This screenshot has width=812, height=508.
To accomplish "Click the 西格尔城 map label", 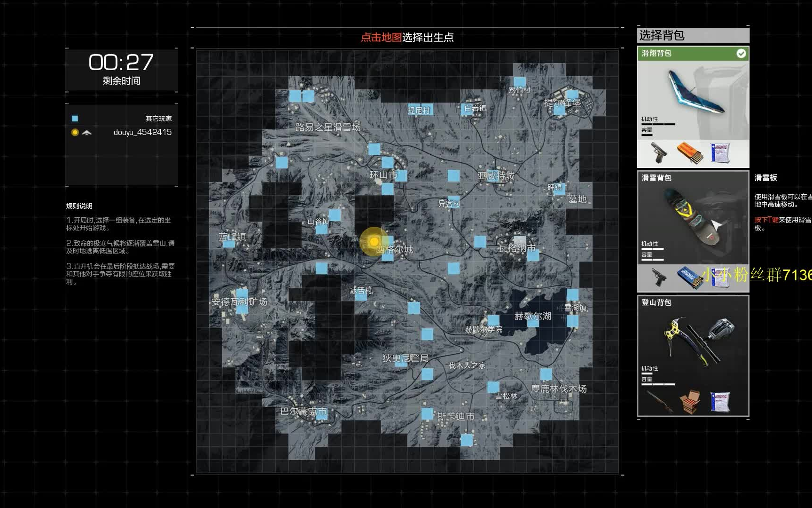I will point(394,249).
